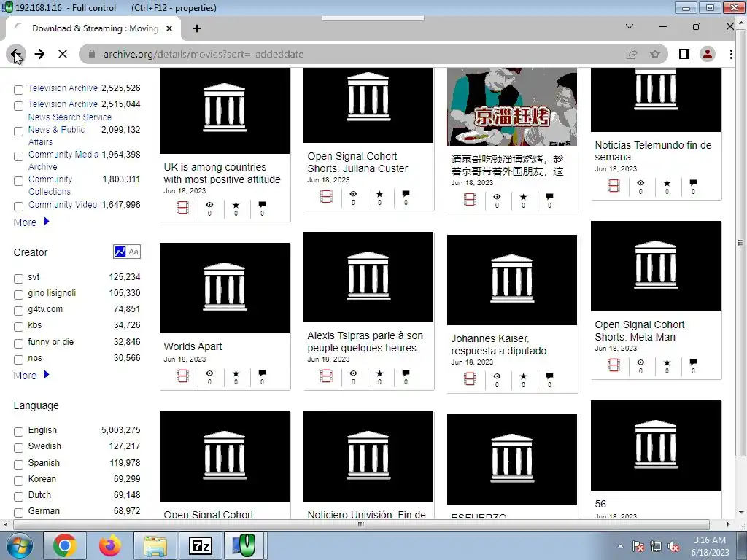Click the horizontal scrollbar at the bottom
747x560 pixels.
coord(361,524)
